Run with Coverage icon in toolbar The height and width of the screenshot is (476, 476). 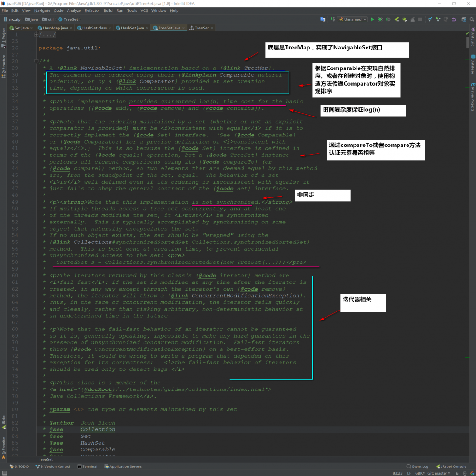(x=388, y=19)
